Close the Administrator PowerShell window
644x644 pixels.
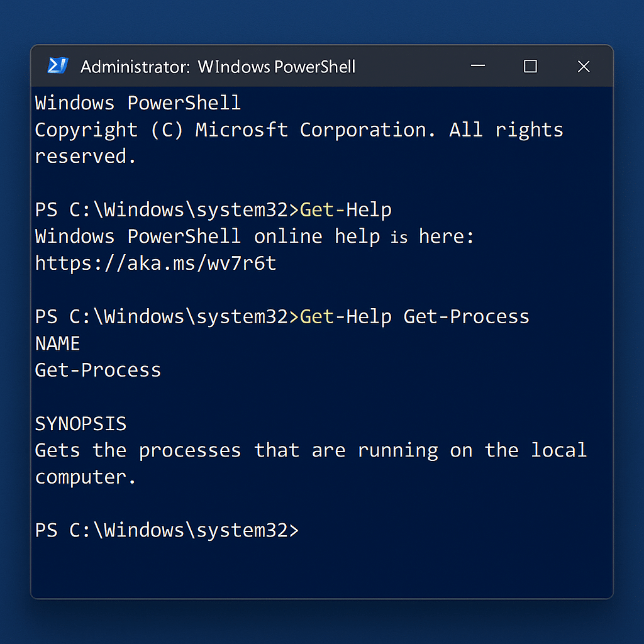point(584,66)
